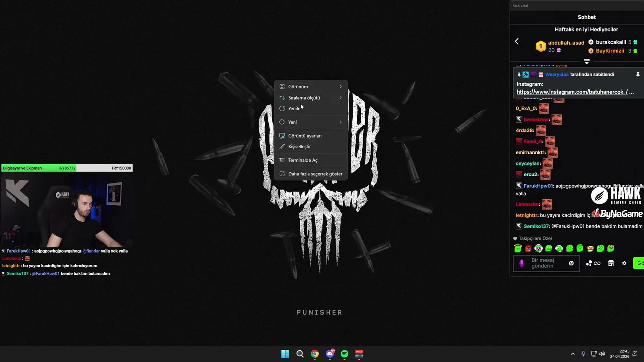Collapse the weekly gifters leaderboard
Screen dimensions: 644x362
click(586, 61)
